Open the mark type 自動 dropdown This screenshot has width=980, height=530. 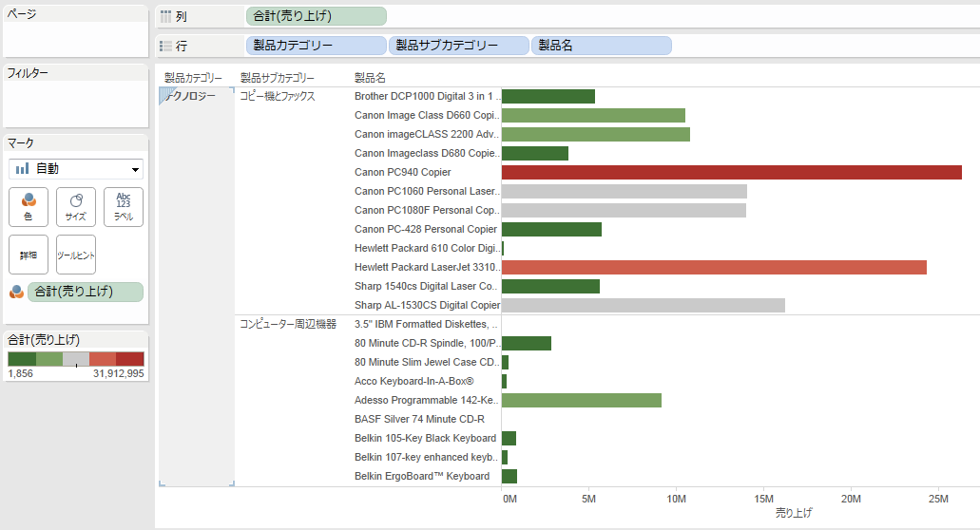pyautogui.click(x=76, y=168)
